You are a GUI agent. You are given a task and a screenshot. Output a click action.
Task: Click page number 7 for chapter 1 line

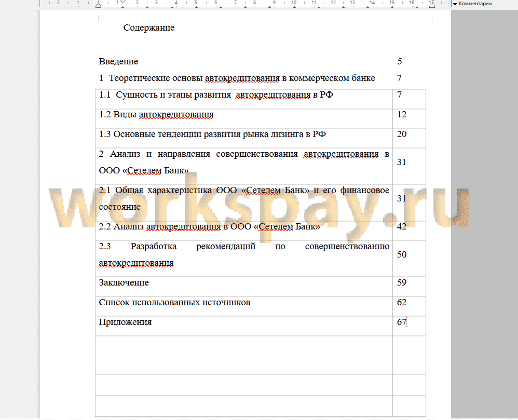[x=400, y=78]
